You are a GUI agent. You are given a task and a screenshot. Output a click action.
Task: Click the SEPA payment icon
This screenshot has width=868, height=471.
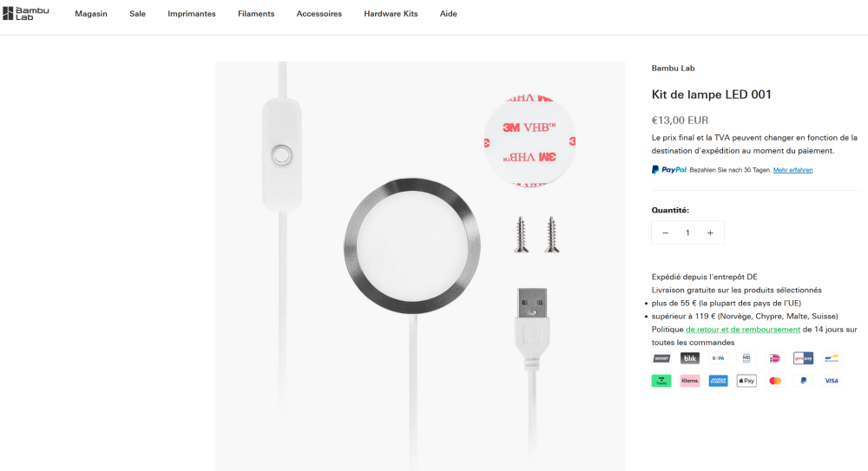[718, 358]
